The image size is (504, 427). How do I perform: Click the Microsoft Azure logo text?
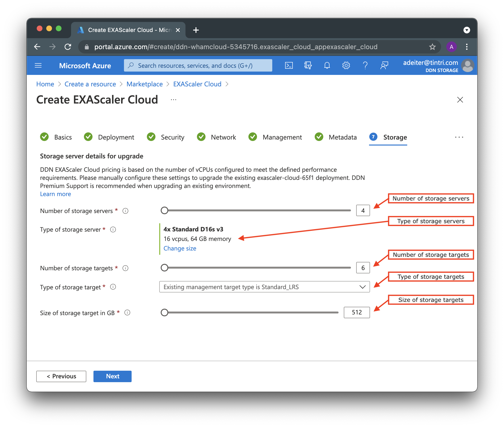85,66
